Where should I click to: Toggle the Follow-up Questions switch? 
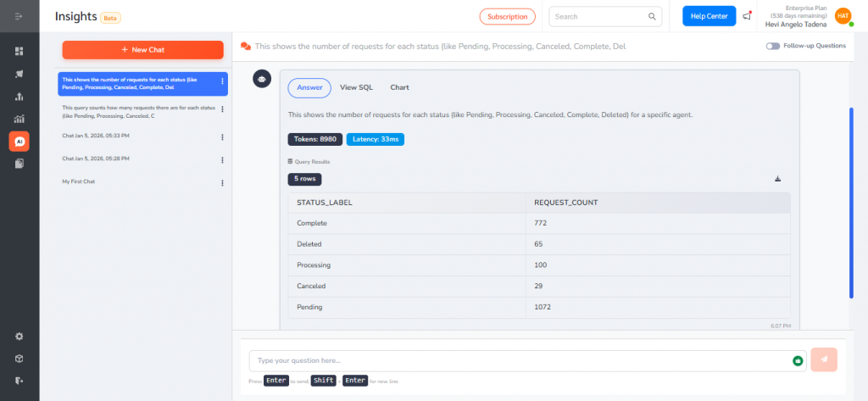[x=772, y=46]
